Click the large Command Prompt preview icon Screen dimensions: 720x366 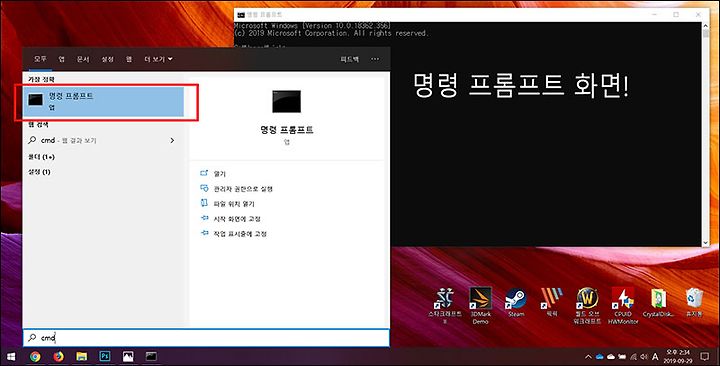(287, 101)
